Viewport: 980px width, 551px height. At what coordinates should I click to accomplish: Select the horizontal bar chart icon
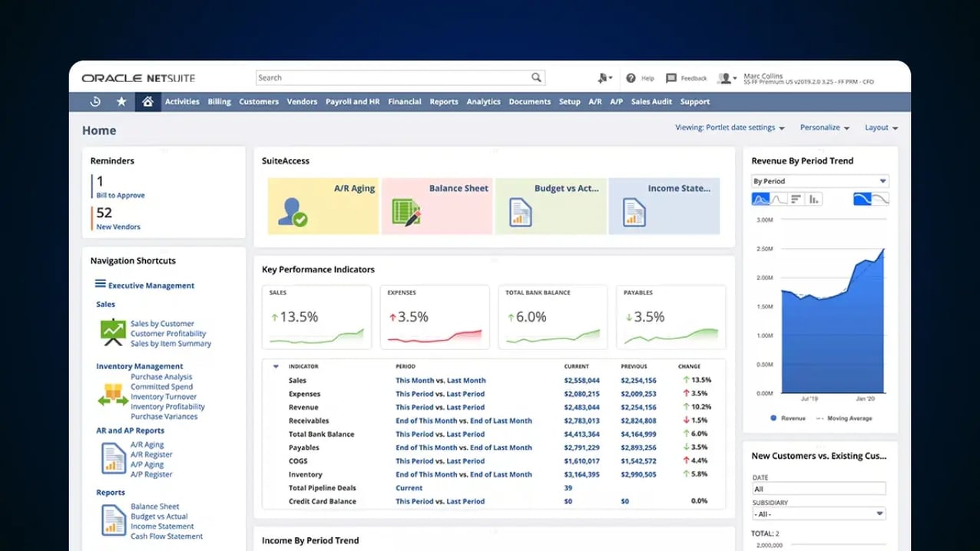pos(796,198)
